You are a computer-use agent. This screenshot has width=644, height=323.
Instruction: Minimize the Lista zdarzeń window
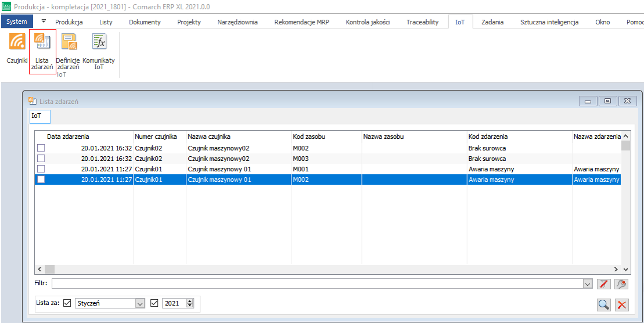click(x=588, y=101)
